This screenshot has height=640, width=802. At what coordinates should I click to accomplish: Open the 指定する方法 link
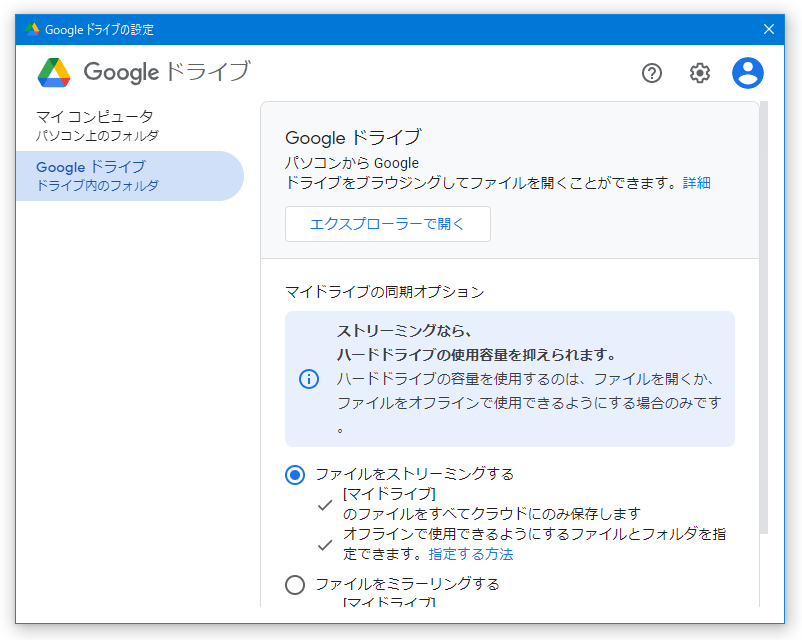(471, 554)
